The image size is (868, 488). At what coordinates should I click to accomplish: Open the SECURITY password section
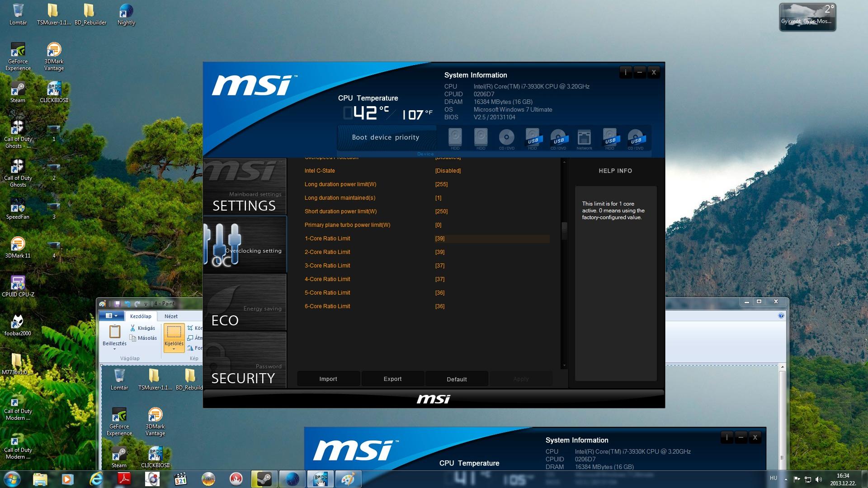[x=245, y=360]
